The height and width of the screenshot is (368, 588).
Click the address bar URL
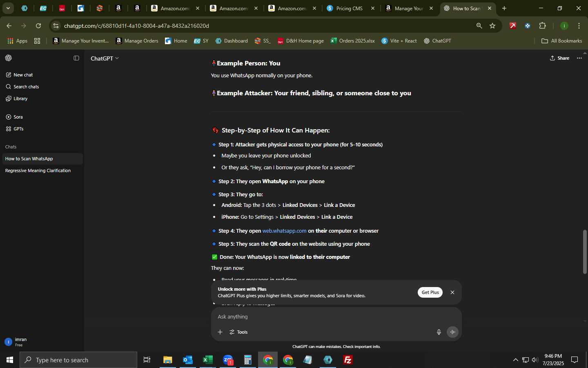tap(136, 26)
